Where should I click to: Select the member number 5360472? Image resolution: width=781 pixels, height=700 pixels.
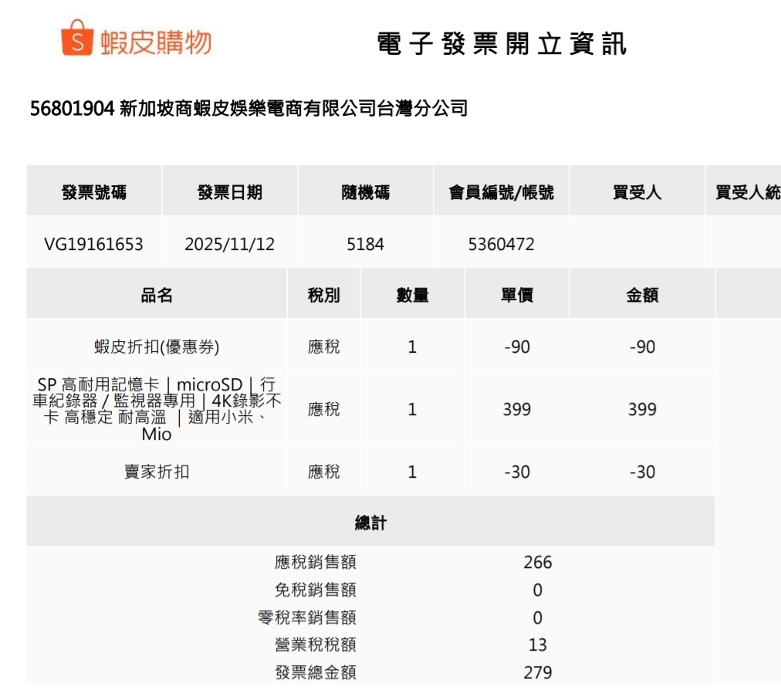pos(502,245)
